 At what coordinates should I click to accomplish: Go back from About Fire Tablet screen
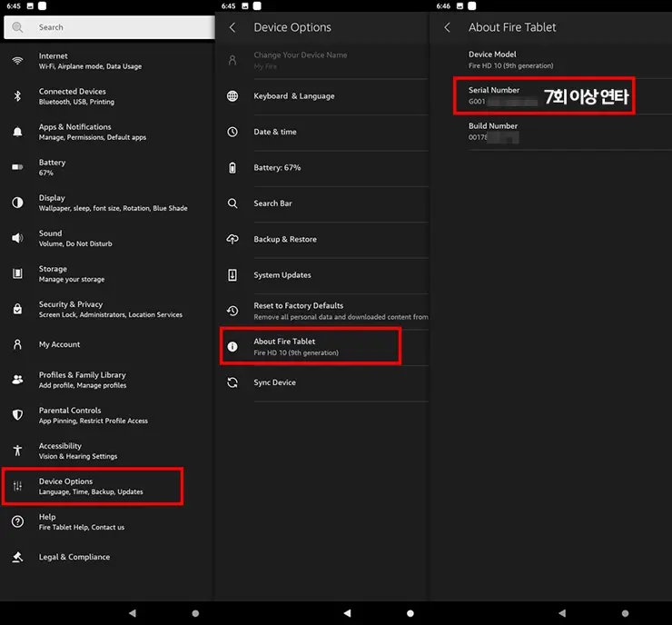tap(447, 27)
